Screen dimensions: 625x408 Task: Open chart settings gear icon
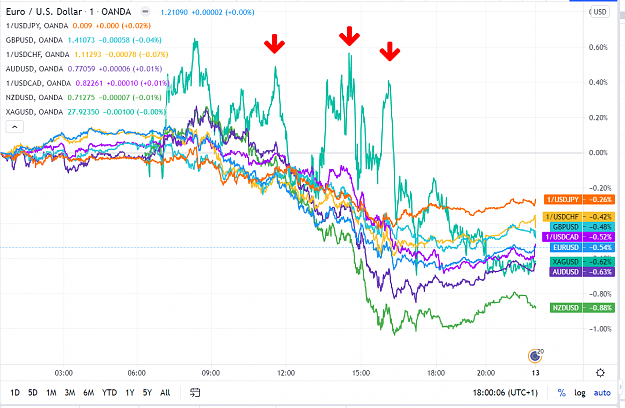coord(600,373)
